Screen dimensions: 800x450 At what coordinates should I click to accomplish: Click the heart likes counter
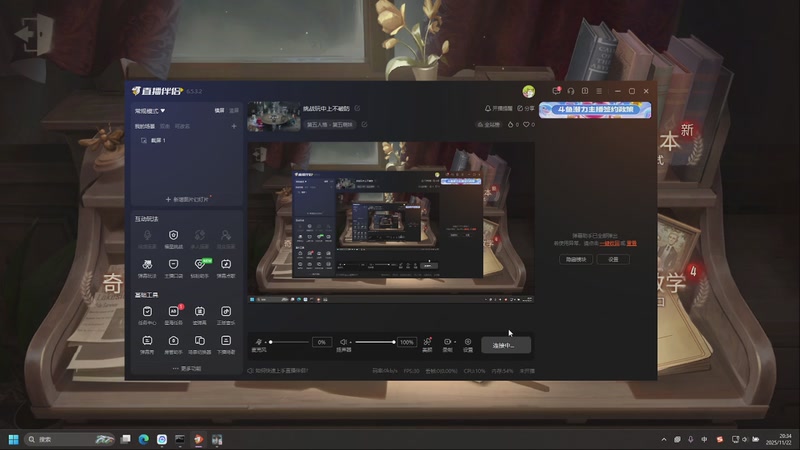click(x=529, y=124)
